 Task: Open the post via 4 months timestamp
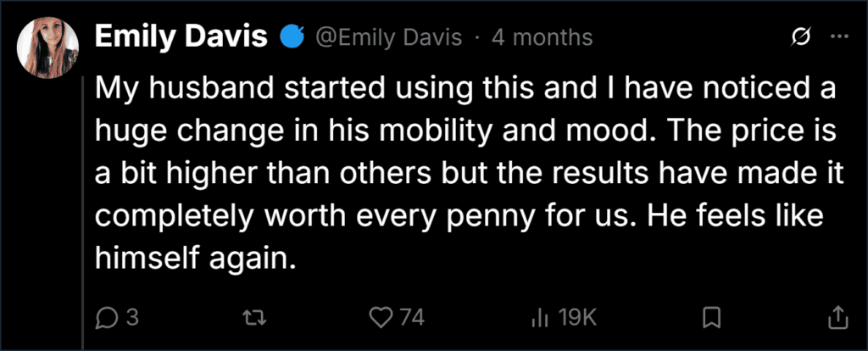[x=542, y=37]
